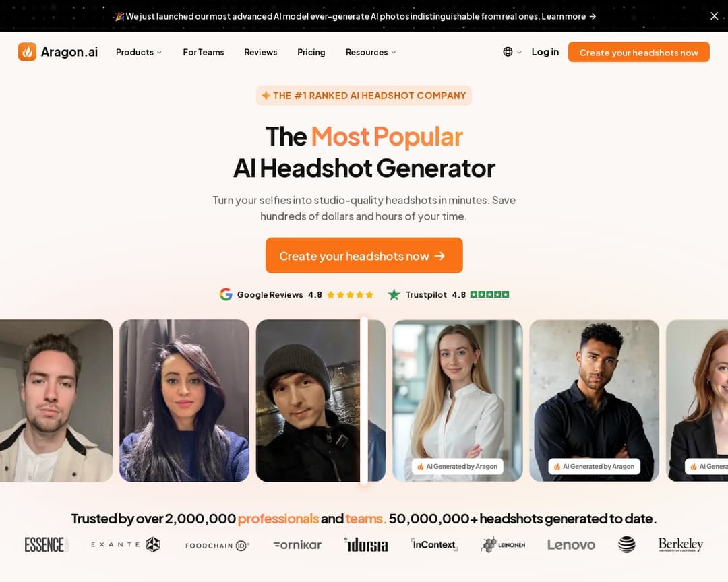The height and width of the screenshot is (582, 728).
Task: Click the Berkeley university logo
Action: pyautogui.click(x=681, y=544)
